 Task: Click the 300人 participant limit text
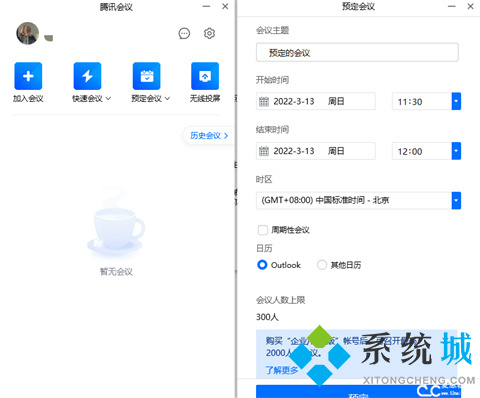click(267, 317)
